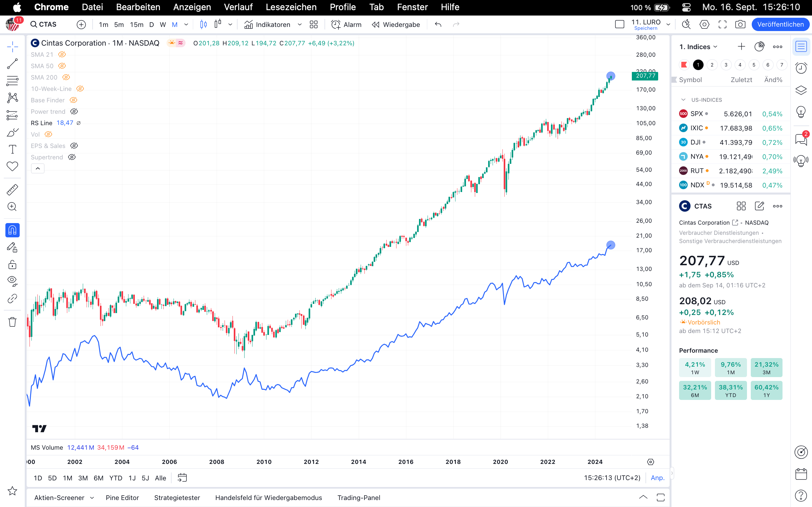Enter fullscreen chart mode
The height and width of the screenshot is (507, 812).
pos(723,24)
